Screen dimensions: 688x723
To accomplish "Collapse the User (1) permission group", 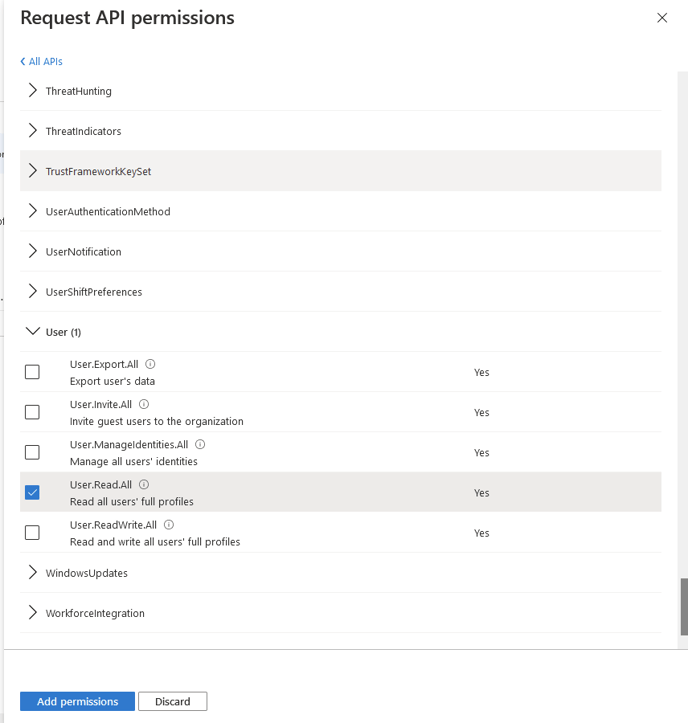I will [33, 332].
